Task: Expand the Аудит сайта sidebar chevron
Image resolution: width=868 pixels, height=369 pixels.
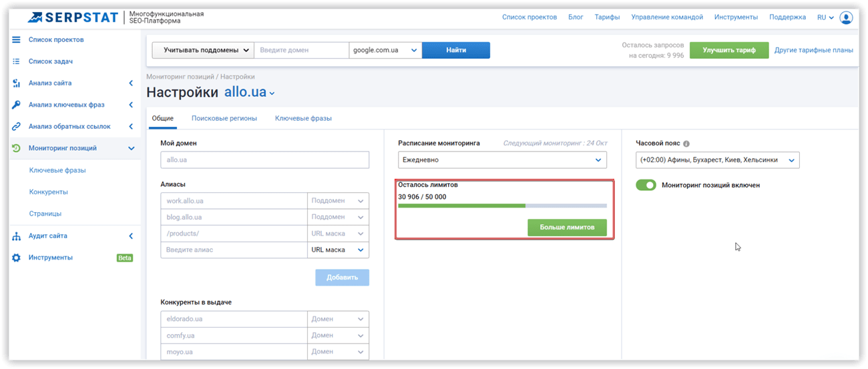Action: click(131, 236)
